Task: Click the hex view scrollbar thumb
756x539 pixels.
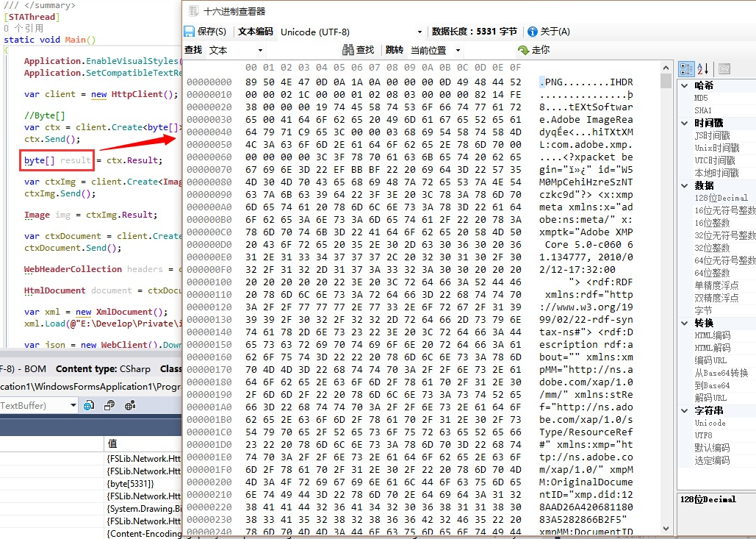Action: [666, 81]
